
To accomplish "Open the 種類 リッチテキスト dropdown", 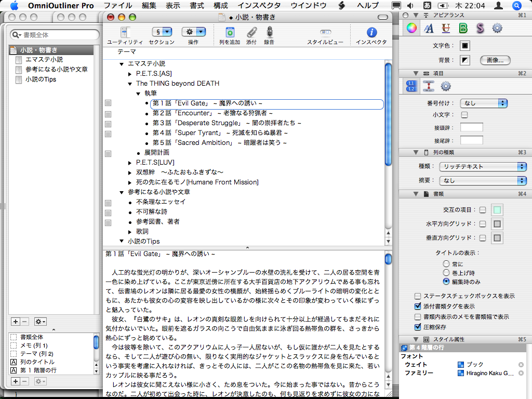I will click(x=483, y=166).
